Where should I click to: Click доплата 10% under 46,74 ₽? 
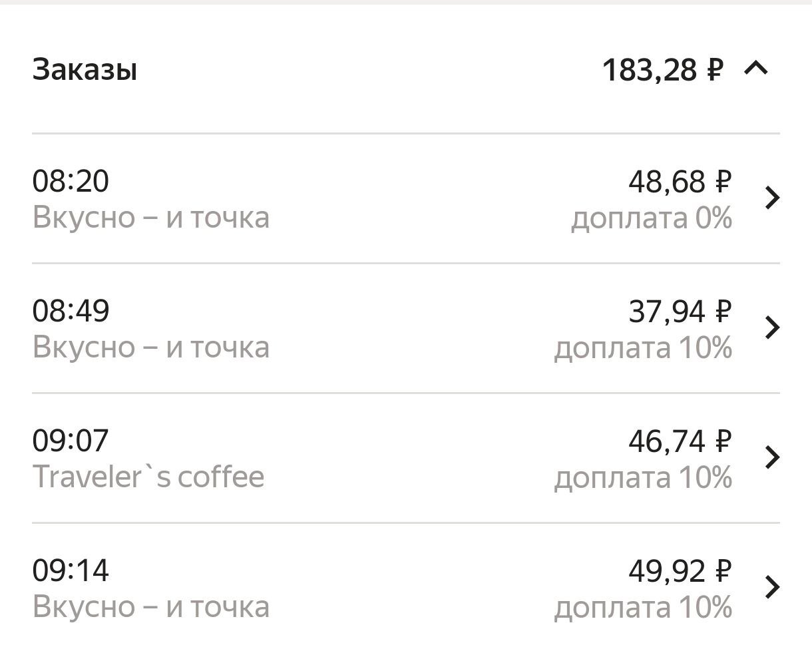coord(643,478)
